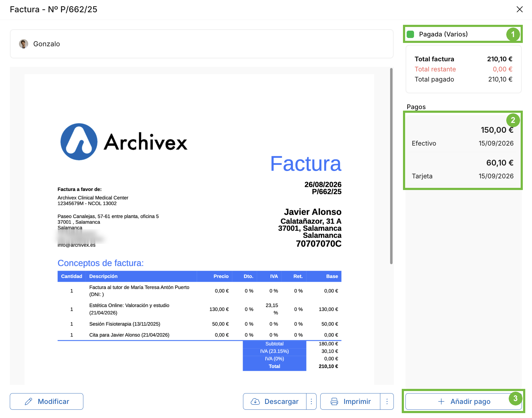Open more options next to Descargar
This screenshot has height=418, width=532.
[311, 401]
